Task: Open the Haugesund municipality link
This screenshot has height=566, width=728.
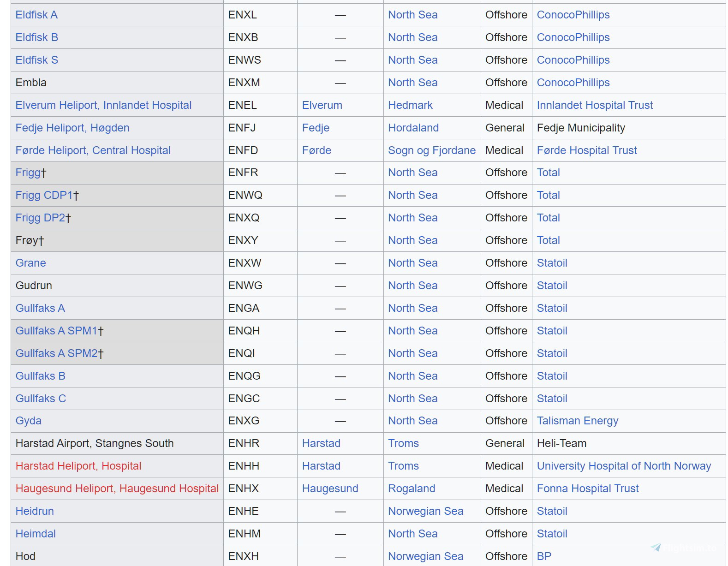Action: click(x=330, y=489)
